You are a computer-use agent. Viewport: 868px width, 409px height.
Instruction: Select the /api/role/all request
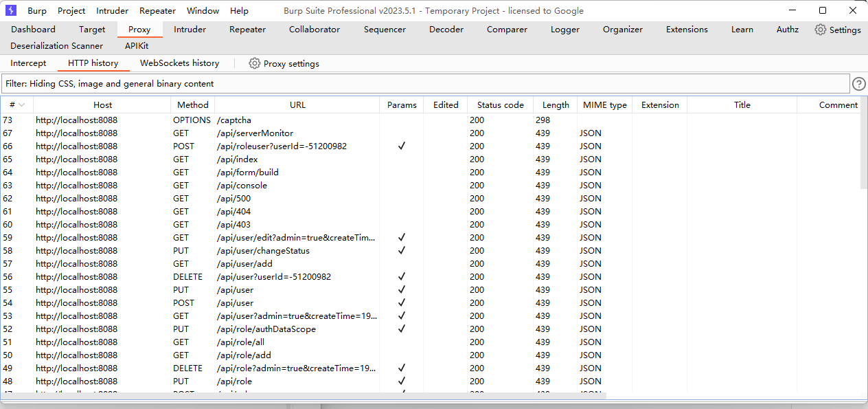point(430,342)
